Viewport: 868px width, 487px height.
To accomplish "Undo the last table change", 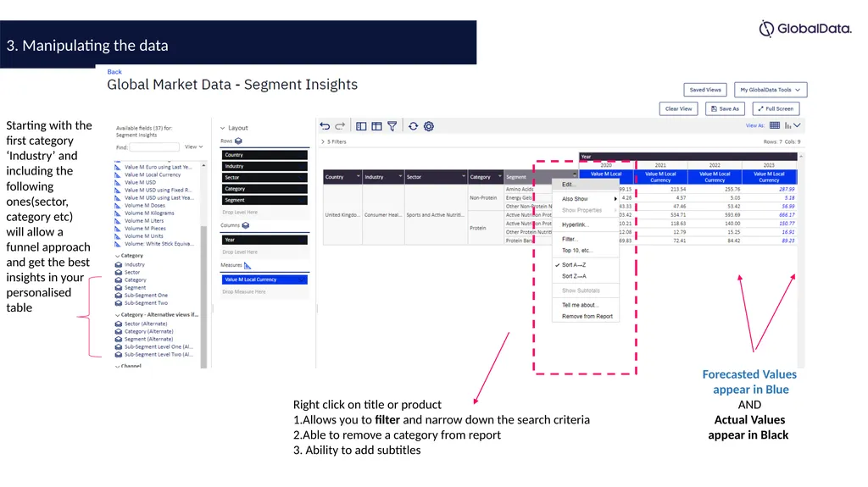I will pyautogui.click(x=325, y=126).
